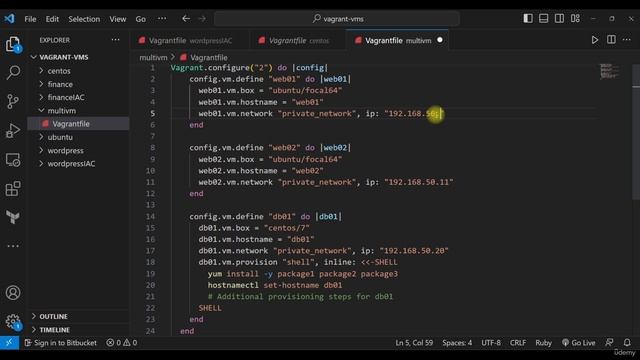Show hidden menu bar items
Screen dimensions: 640x360
click(162, 19)
